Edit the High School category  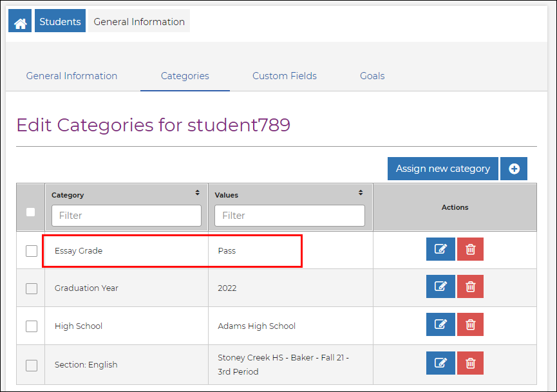click(x=440, y=325)
